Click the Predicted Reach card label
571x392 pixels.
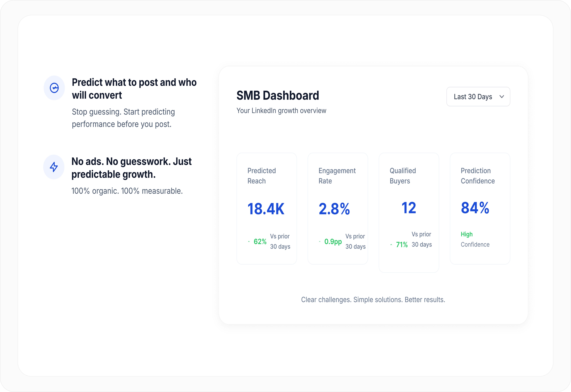tap(262, 176)
